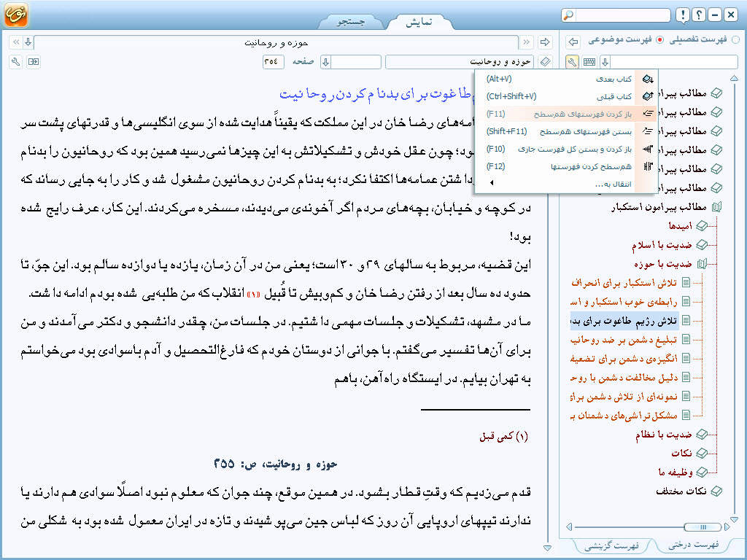This screenshot has width=747, height=560.
Task: Open the on-screen keyboard icon
Action: [x=589, y=62]
